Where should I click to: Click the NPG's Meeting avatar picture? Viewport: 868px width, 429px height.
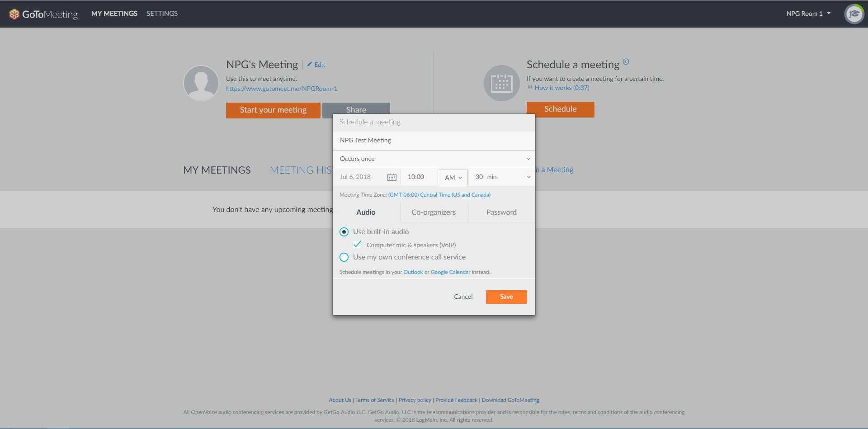[x=201, y=83]
